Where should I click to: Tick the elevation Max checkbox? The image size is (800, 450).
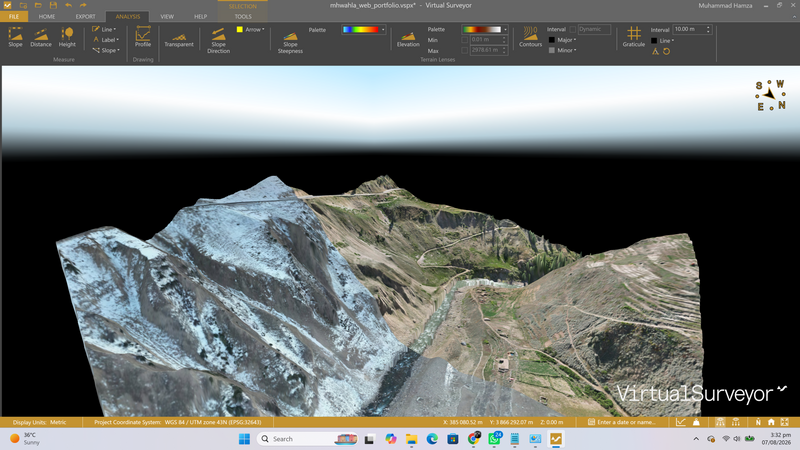tap(464, 51)
